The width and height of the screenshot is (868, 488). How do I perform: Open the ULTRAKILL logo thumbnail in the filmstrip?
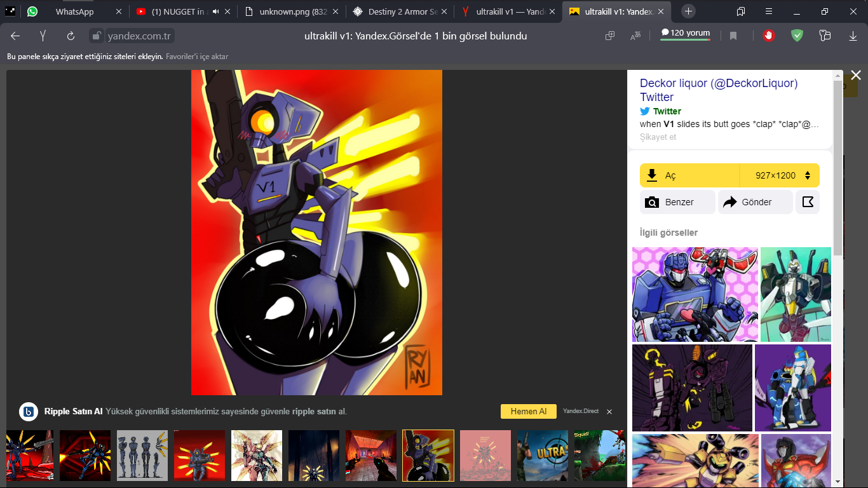pos(542,456)
